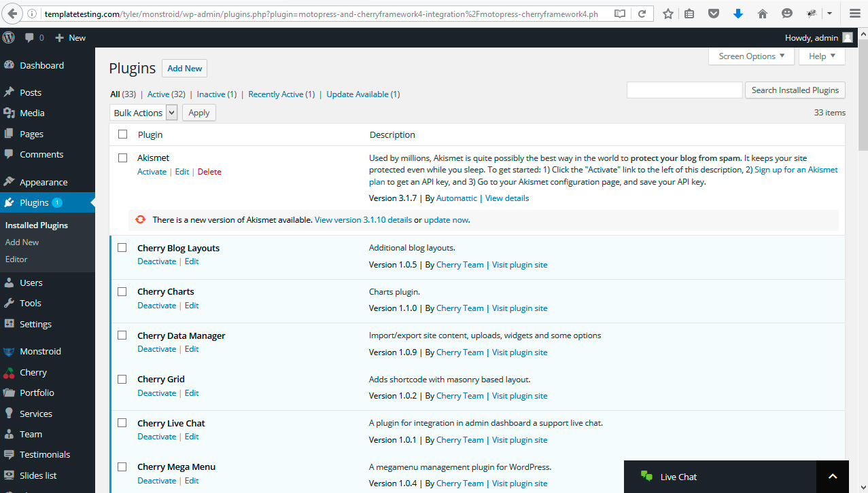The image size is (868, 493).
Task: Click the browser address bar URL
Action: coord(322,14)
